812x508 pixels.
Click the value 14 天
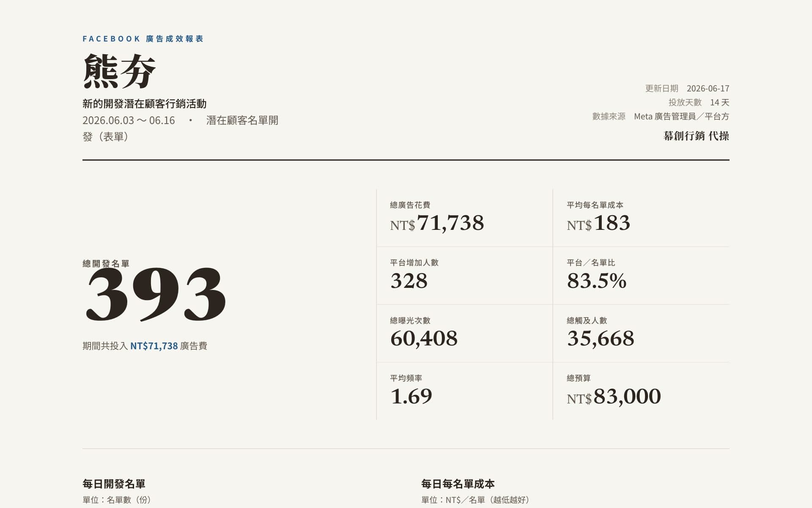[x=720, y=102]
